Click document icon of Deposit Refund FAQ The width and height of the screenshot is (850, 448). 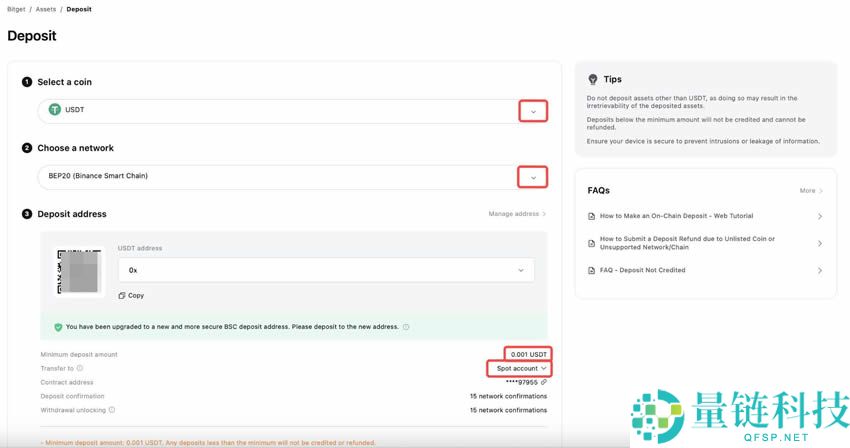point(591,244)
